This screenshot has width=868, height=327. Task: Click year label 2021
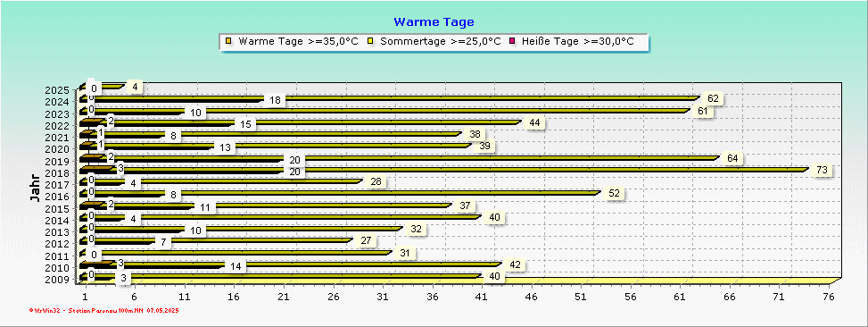[58, 137]
